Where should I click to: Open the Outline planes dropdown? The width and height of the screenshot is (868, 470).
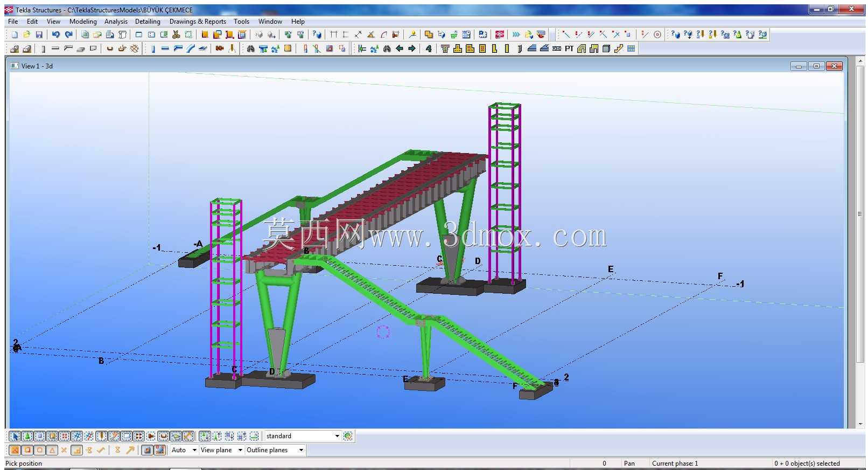point(301,450)
